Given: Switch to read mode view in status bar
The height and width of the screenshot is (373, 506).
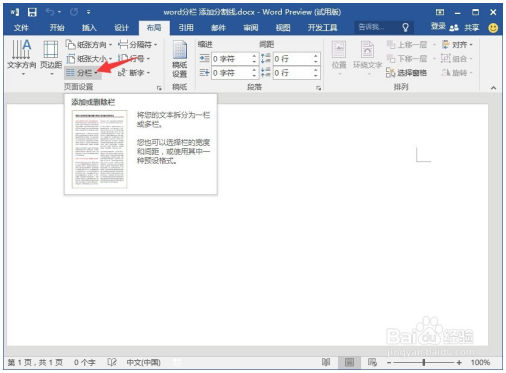Looking at the screenshot, I should pos(326,362).
